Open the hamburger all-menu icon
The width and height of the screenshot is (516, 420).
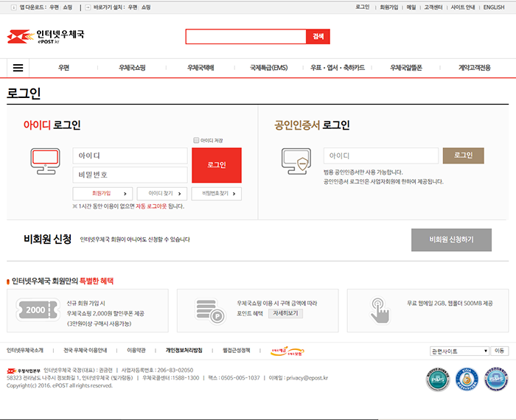point(18,68)
